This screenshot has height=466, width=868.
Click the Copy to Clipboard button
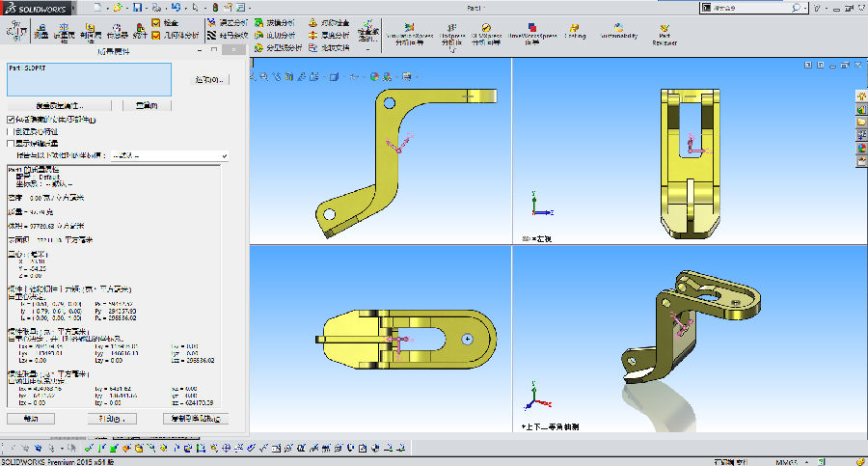196,419
